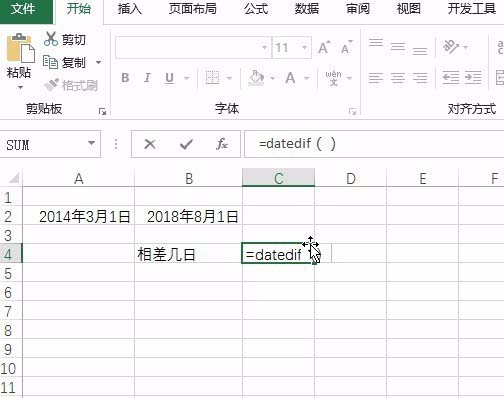Increase font size with large A icon
The image size is (504, 398).
pyautogui.click(x=324, y=47)
